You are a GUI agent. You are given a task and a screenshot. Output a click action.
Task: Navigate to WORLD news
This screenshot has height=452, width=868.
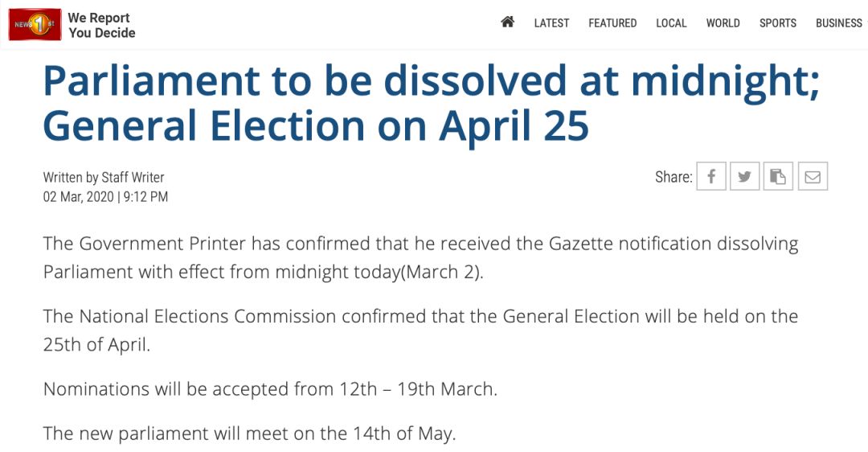(x=723, y=23)
